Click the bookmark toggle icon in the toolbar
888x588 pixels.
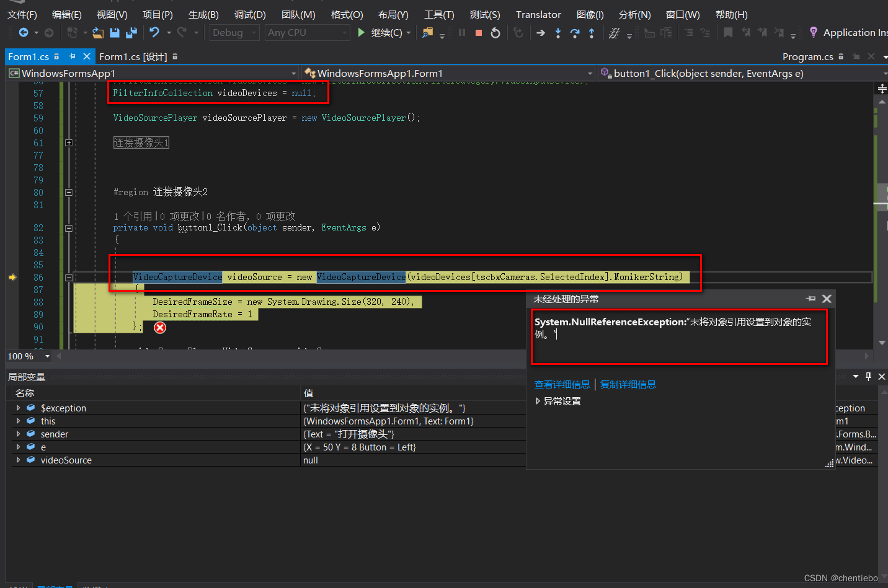point(728,32)
